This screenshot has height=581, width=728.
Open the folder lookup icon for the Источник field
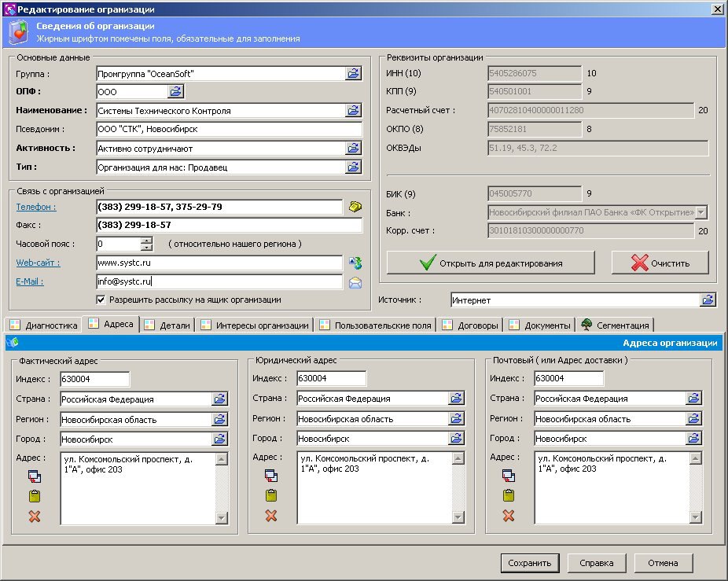[708, 300]
